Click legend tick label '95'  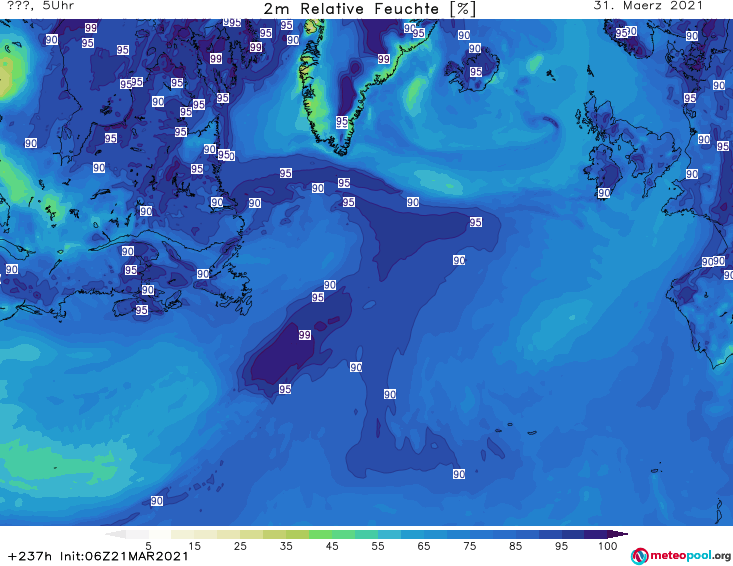(x=561, y=546)
